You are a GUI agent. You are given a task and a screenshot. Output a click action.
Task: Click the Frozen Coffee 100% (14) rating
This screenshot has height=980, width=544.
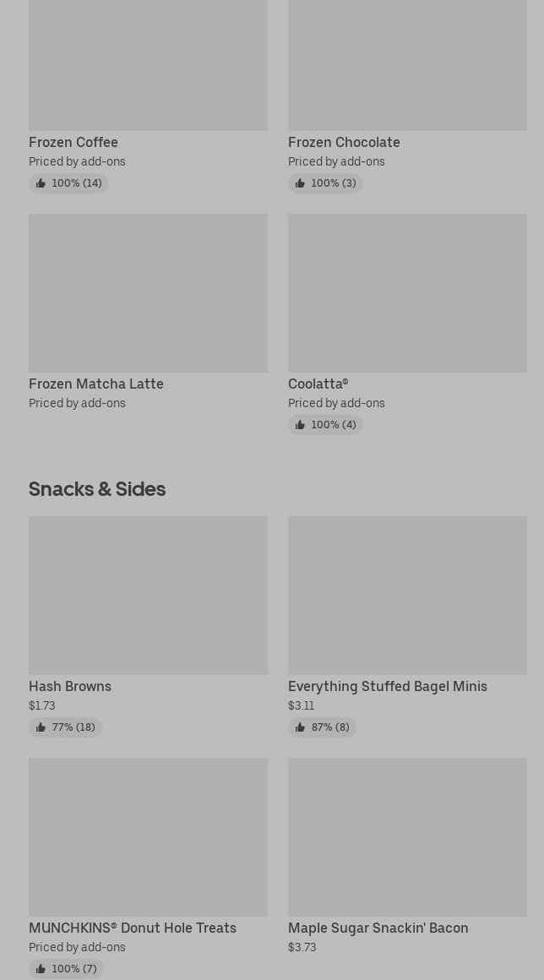(x=76, y=183)
